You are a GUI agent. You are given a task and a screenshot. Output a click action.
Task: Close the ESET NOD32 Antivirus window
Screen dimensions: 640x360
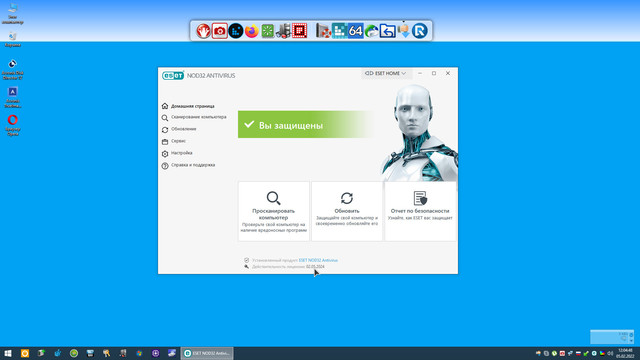448,73
